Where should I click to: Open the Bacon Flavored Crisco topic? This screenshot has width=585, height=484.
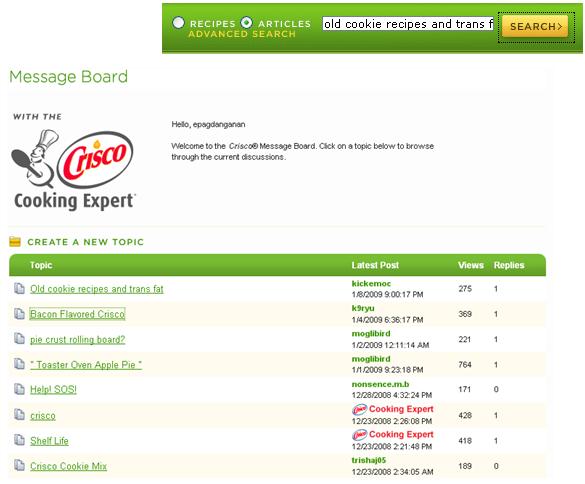[x=77, y=314]
